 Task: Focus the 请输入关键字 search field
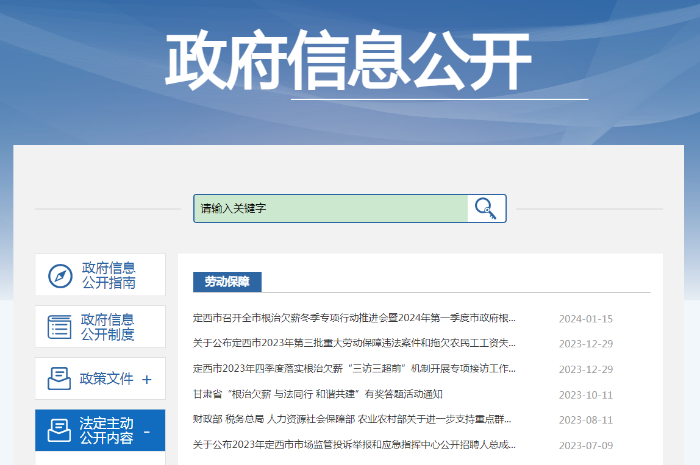[330, 208]
